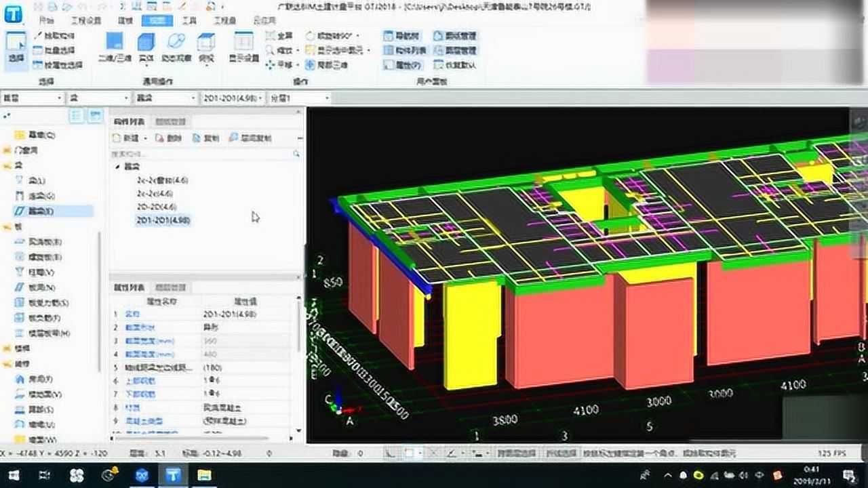This screenshot has width=868, height=488.
Task: Activate the 动态观察 orbit tool
Action: click(x=176, y=46)
